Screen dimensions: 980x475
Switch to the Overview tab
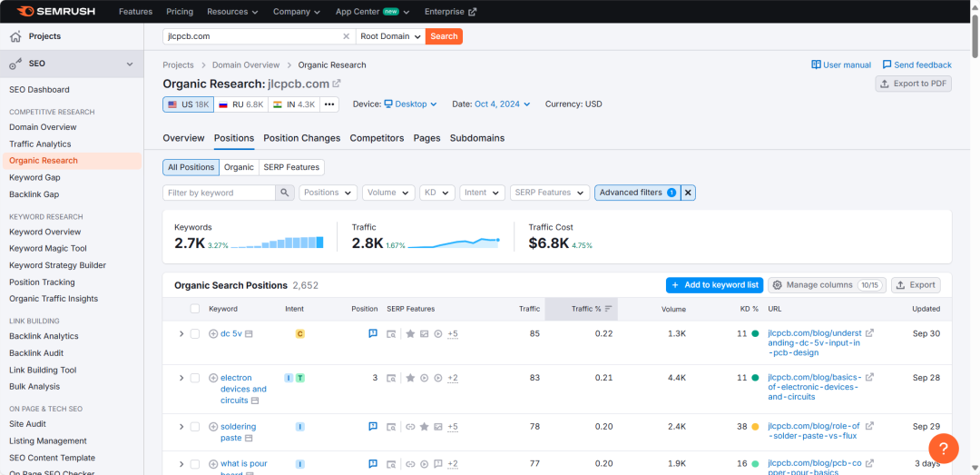click(183, 138)
